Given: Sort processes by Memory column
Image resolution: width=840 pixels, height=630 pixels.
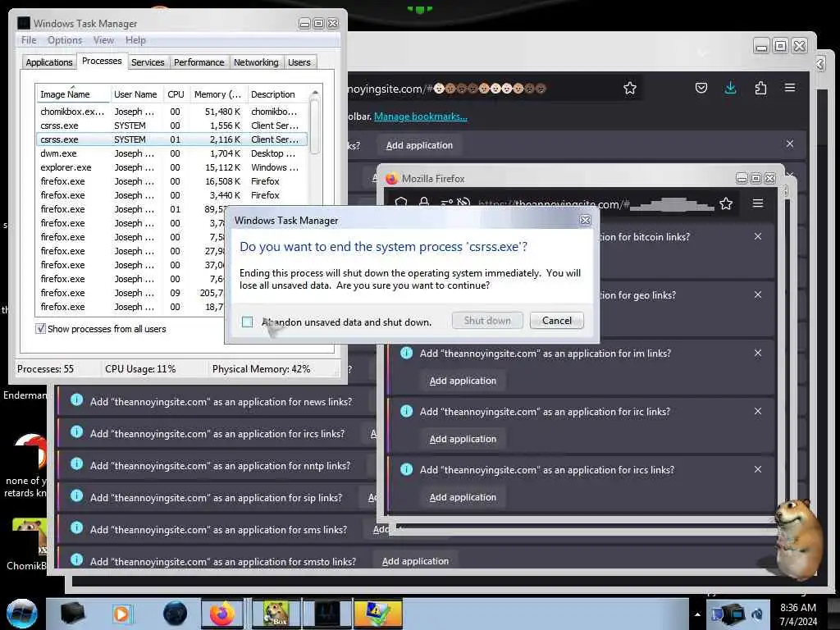Looking at the screenshot, I should click(217, 94).
